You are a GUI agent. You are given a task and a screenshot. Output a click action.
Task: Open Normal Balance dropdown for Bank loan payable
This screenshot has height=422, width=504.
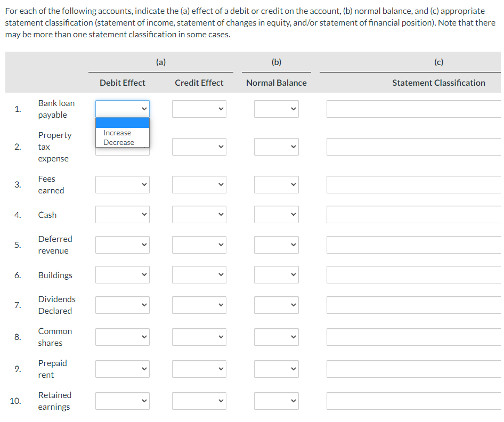click(277, 109)
